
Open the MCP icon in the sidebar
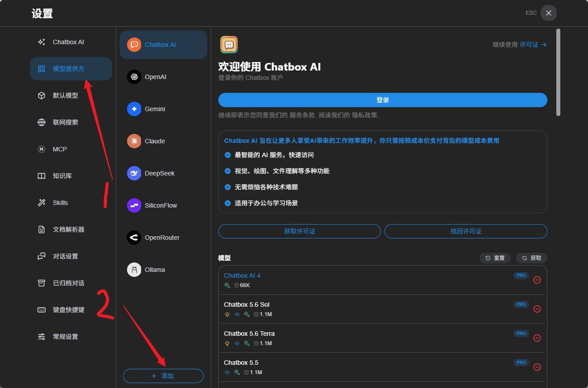pos(42,149)
